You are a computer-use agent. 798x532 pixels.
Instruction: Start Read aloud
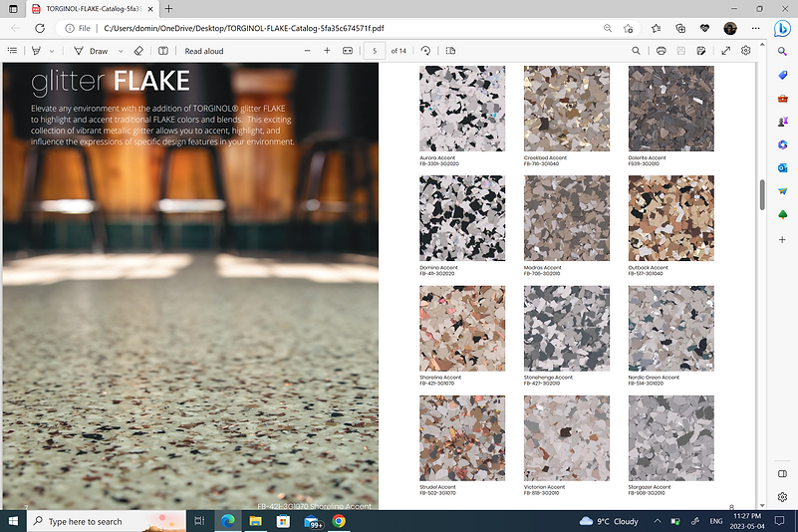[203, 51]
